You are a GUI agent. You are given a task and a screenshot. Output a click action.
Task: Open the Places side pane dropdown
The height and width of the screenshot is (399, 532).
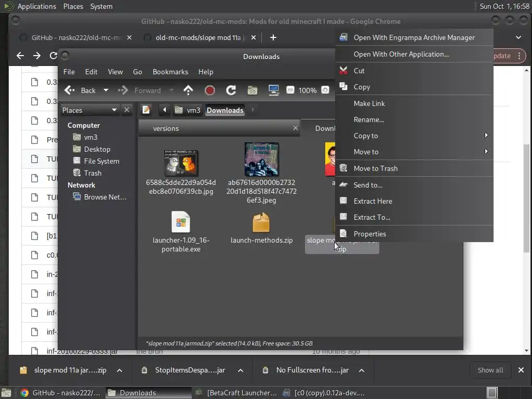tap(89, 110)
